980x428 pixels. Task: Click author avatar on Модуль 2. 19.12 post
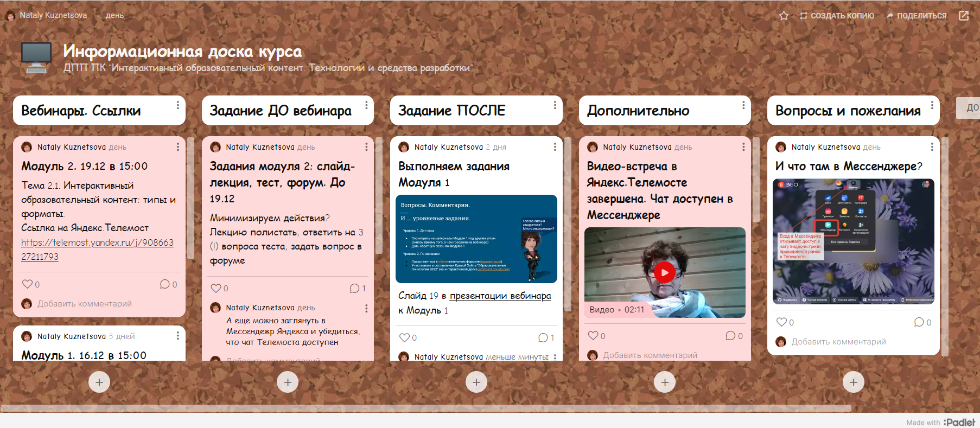pyautogui.click(x=27, y=147)
